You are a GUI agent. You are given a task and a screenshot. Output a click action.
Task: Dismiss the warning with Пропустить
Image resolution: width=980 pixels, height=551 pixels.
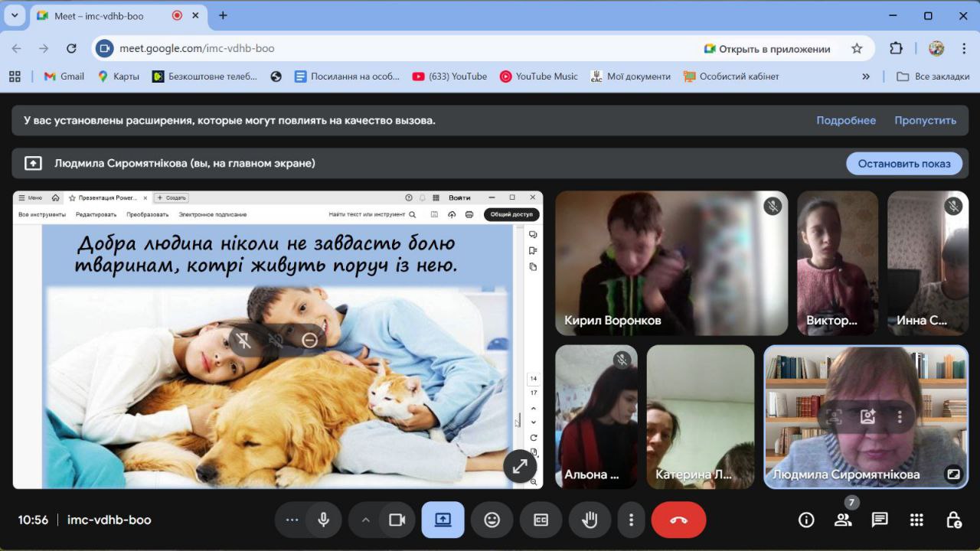[925, 120]
